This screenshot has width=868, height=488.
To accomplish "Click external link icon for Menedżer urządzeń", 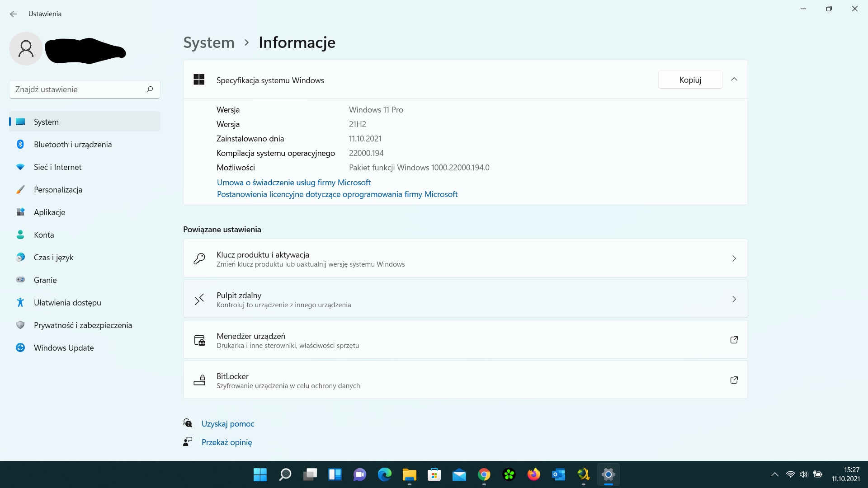I will [x=734, y=339].
